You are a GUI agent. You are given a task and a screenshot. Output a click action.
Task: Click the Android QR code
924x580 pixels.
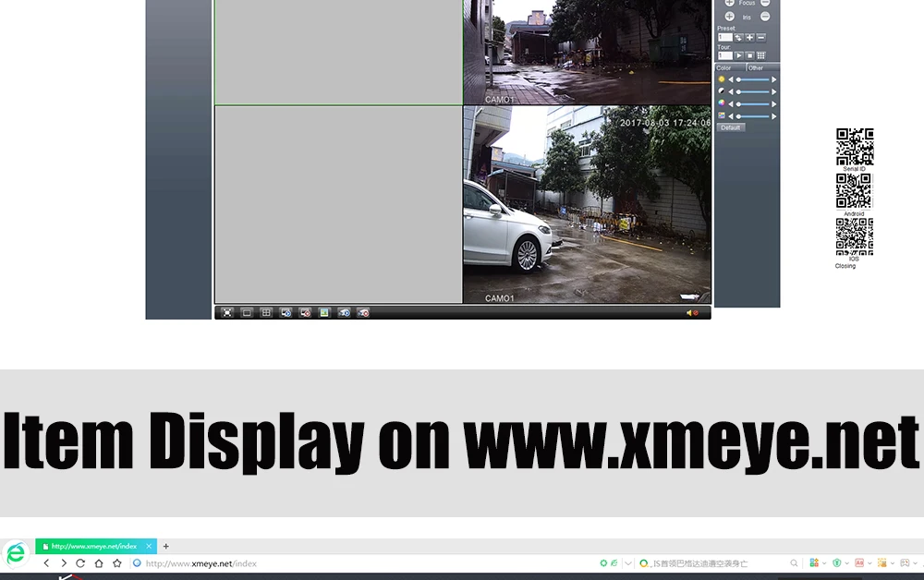click(x=854, y=191)
